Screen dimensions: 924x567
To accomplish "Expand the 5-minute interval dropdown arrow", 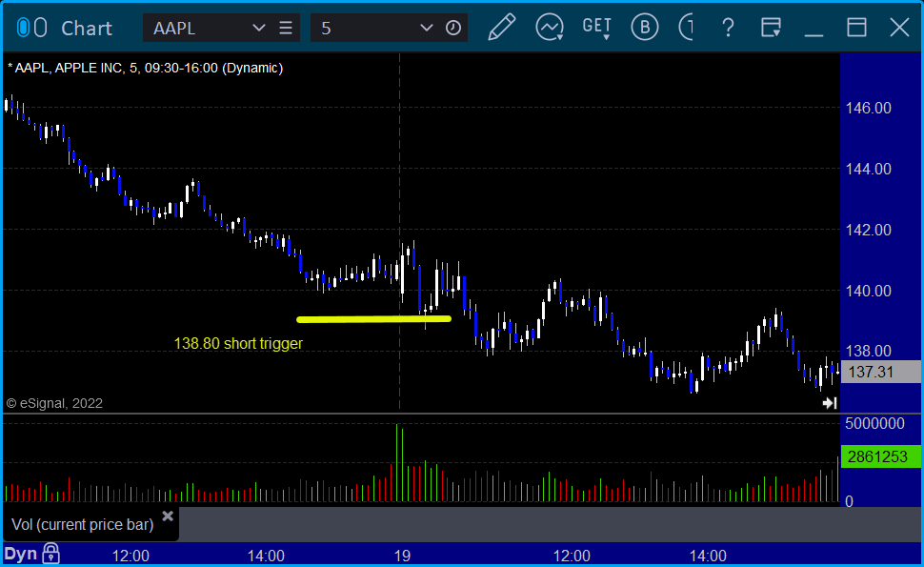I will [x=426, y=28].
